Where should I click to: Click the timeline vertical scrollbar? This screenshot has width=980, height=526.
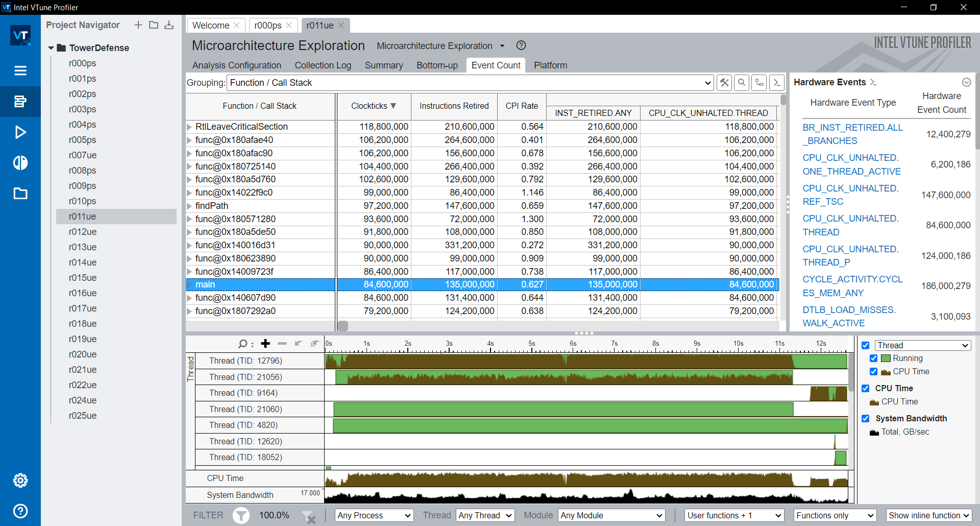pyautogui.click(x=851, y=372)
